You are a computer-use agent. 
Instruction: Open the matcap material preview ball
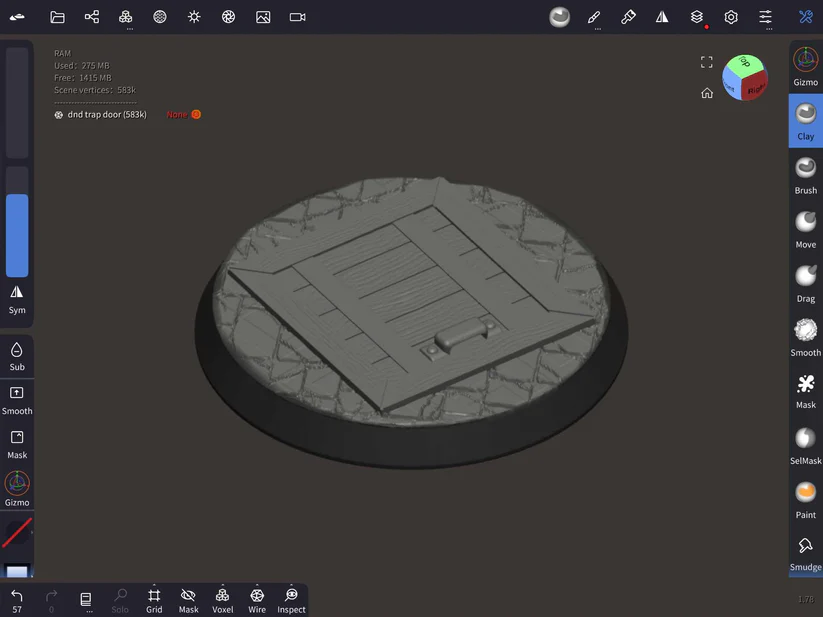point(560,17)
